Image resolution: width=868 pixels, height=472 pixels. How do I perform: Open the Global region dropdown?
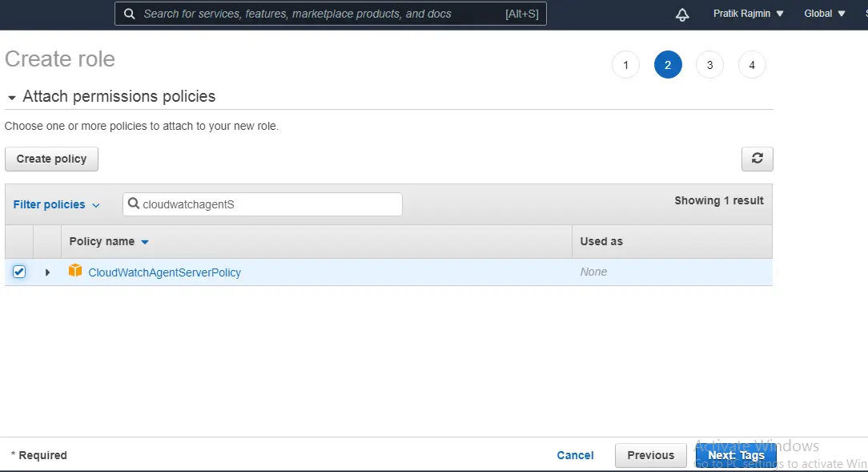pyautogui.click(x=824, y=14)
